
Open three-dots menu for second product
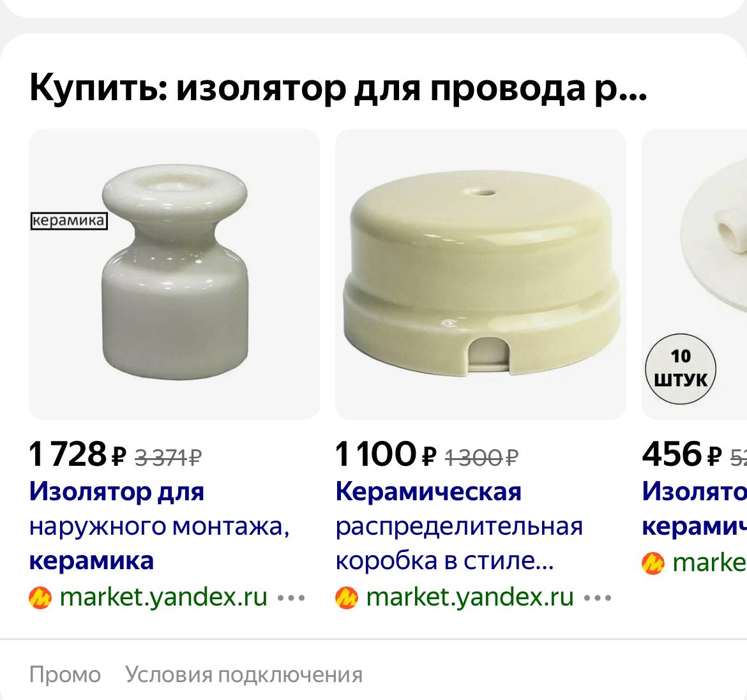pos(598,598)
